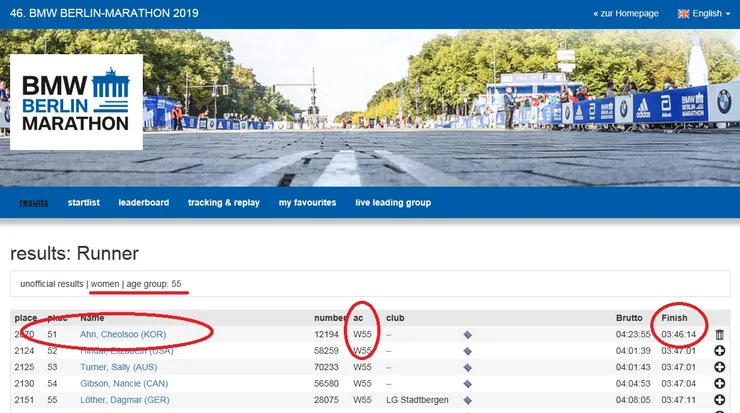Click the club column header
The image size is (740, 413).
(395, 318)
